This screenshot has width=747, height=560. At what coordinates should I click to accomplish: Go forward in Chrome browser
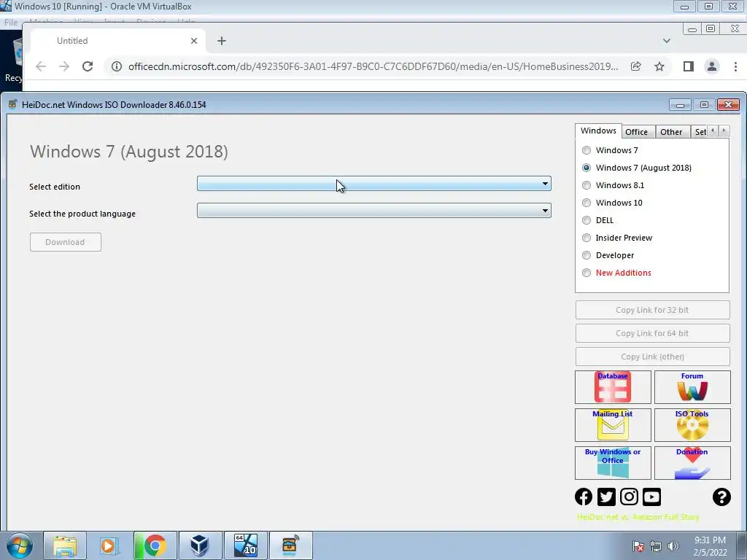pos(64,66)
